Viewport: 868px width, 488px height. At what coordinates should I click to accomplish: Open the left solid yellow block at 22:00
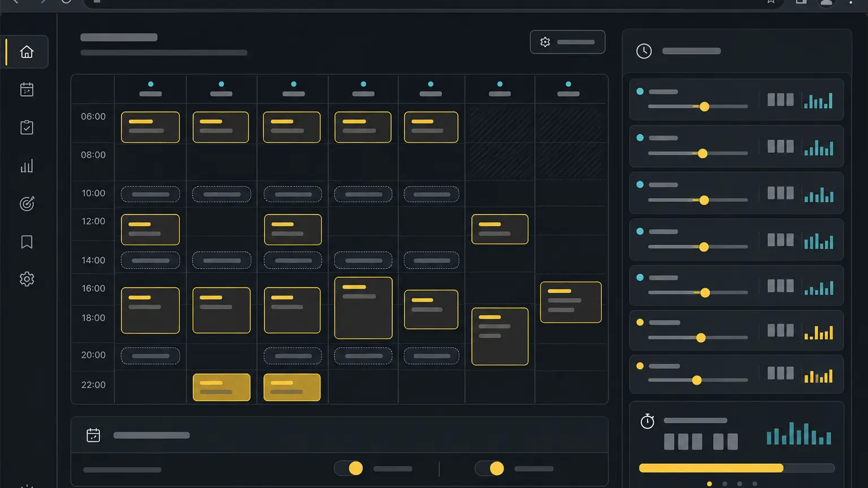[222, 387]
